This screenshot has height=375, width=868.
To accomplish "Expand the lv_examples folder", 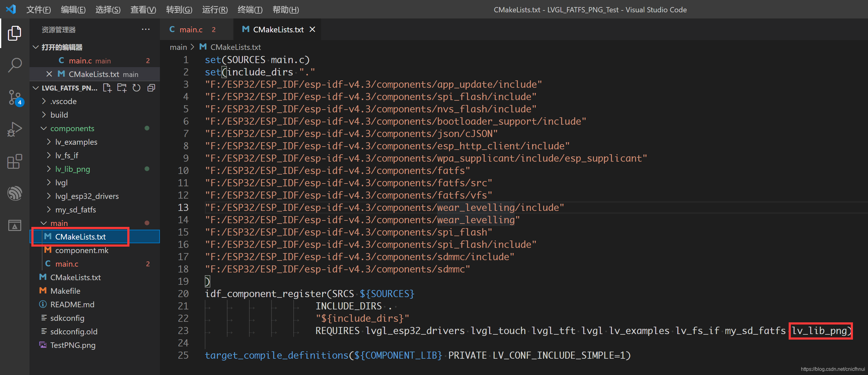I will pos(49,142).
